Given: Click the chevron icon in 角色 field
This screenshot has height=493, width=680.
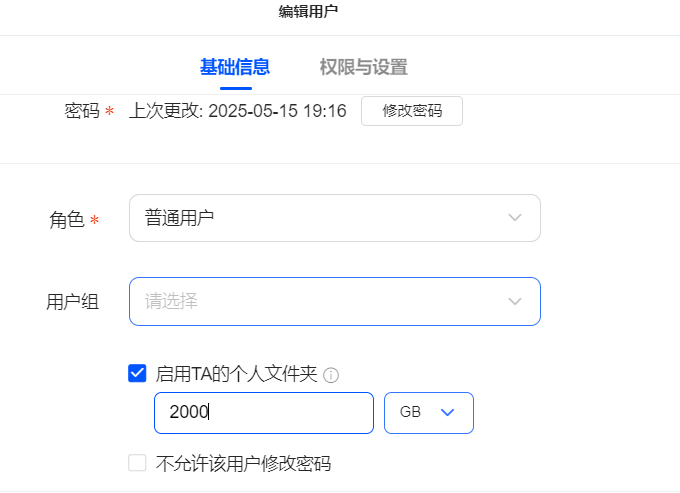Looking at the screenshot, I should tap(515, 217).
